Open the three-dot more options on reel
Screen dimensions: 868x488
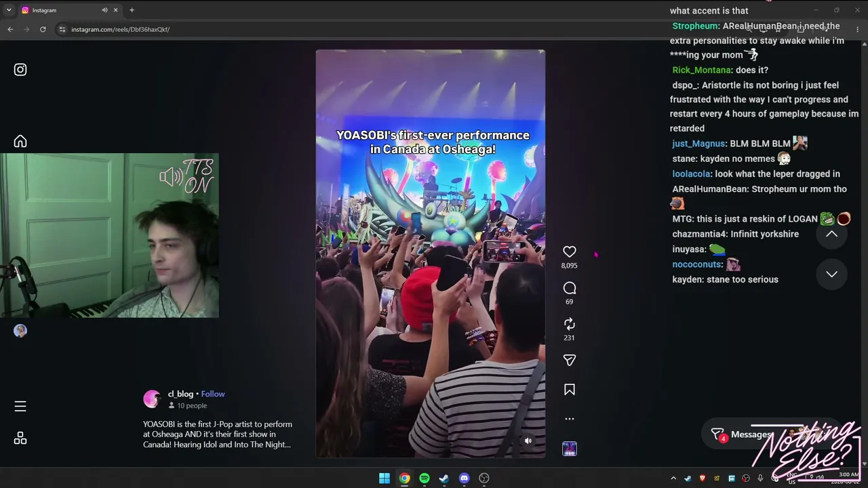point(570,419)
